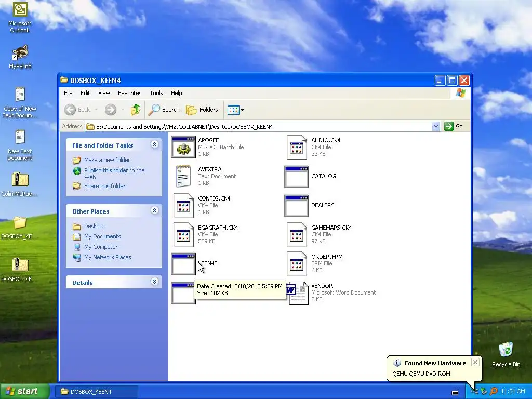Select the EGAGRAPH.CK4 file icon
This screenshot has height=399, width=532.
click(183, 235)
